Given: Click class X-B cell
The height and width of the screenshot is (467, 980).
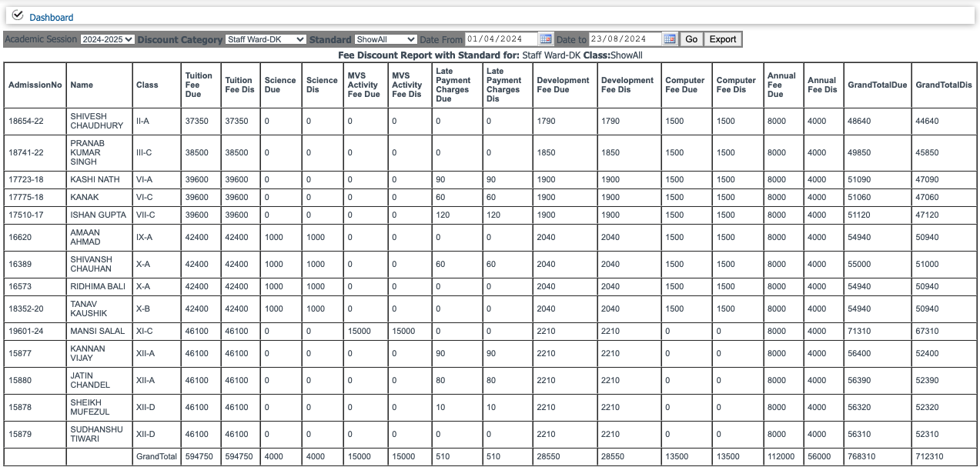Looking at the screenshot, I should pyautogui.click(x=142, y=309).
